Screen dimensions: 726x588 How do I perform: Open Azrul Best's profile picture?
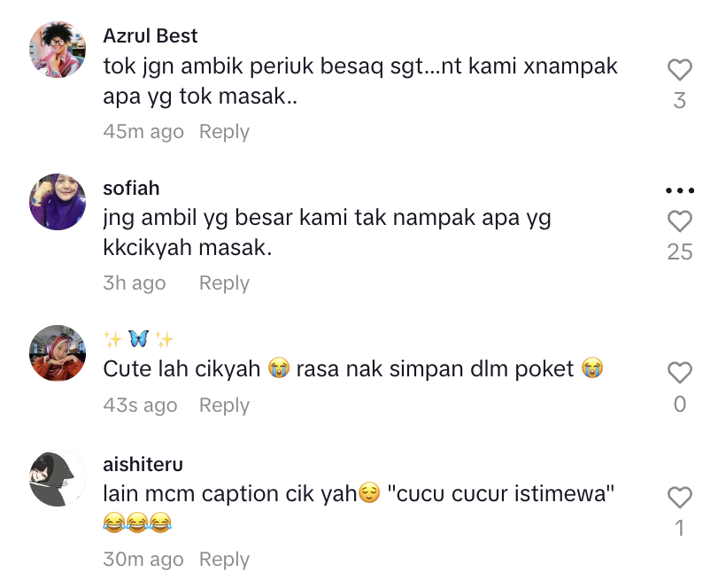coord(58,50)
